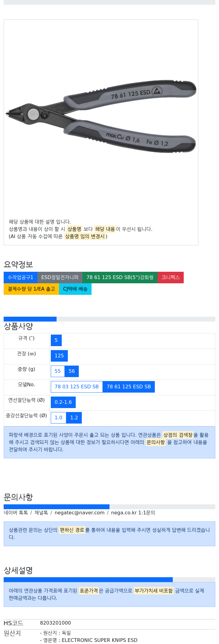Click the 78 61 125 ESD SB(5")강화형 tag
219x644 pixels.
point(120,278)
